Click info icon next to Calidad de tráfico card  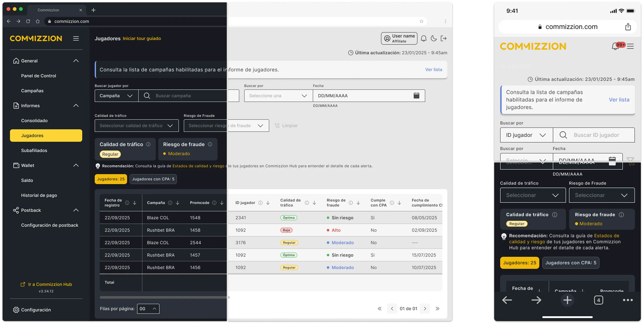(x=148, y=144)
